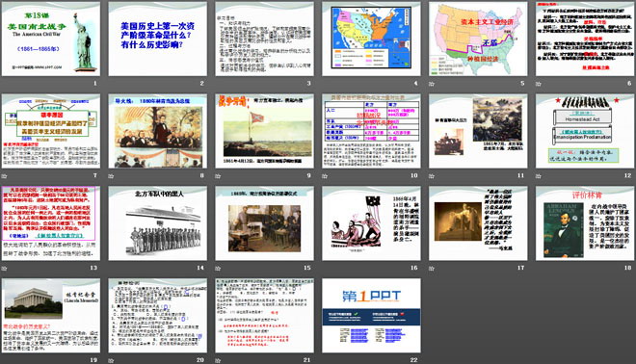Click the animation star under slide 21
This screenshot has width=636, height=364.
click(218, 360)
